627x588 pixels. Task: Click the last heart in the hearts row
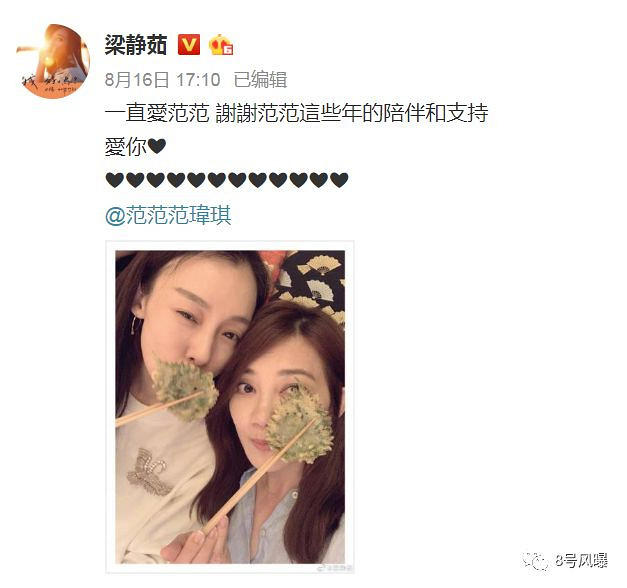click(x=339, y=180)
